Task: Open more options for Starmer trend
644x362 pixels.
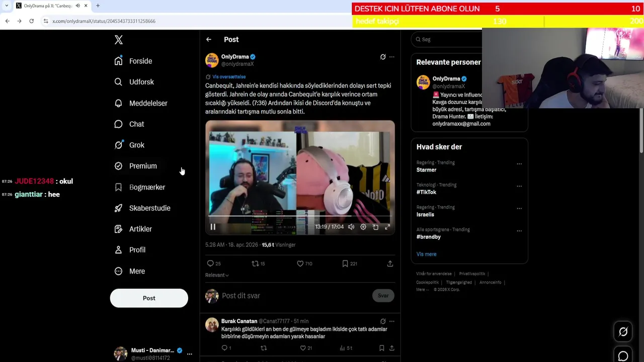Action: point(519,164)
